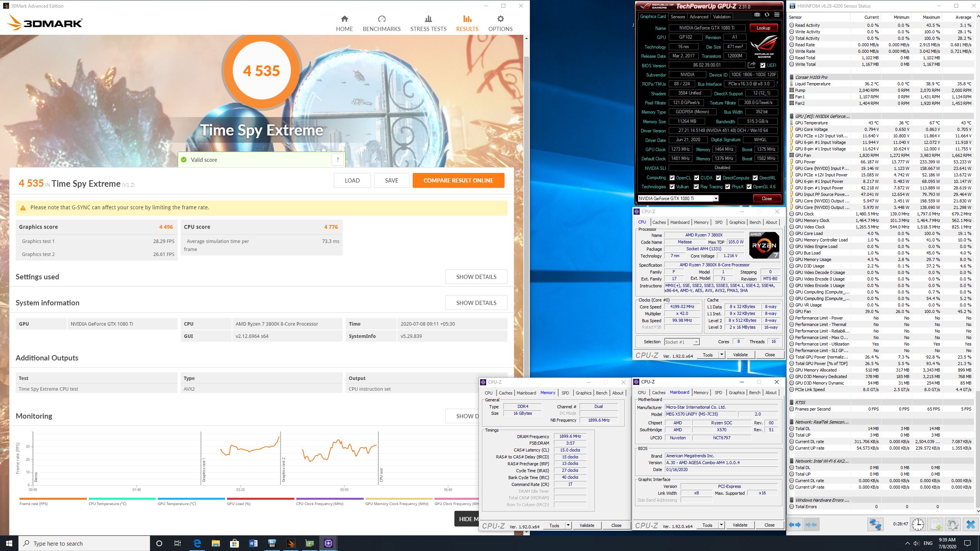Screen dimensions: 980x551
Task: Click HWiNFO taskbar icon
Action: pos(272,543)
